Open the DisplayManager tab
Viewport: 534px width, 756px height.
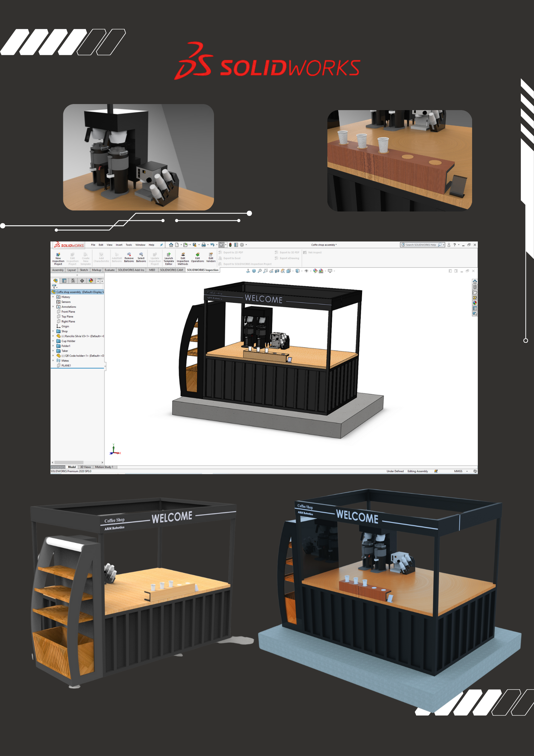pos(91,281)
